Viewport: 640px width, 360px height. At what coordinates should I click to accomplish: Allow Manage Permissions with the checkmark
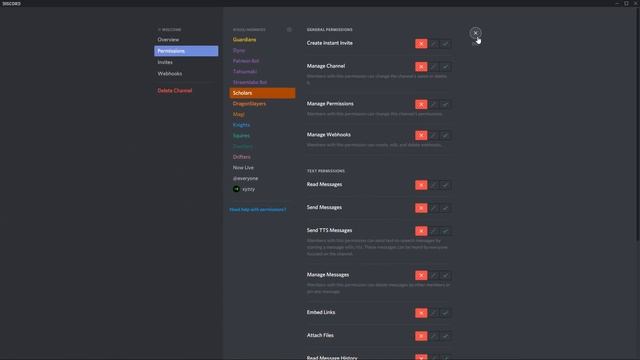click(445, 104)
